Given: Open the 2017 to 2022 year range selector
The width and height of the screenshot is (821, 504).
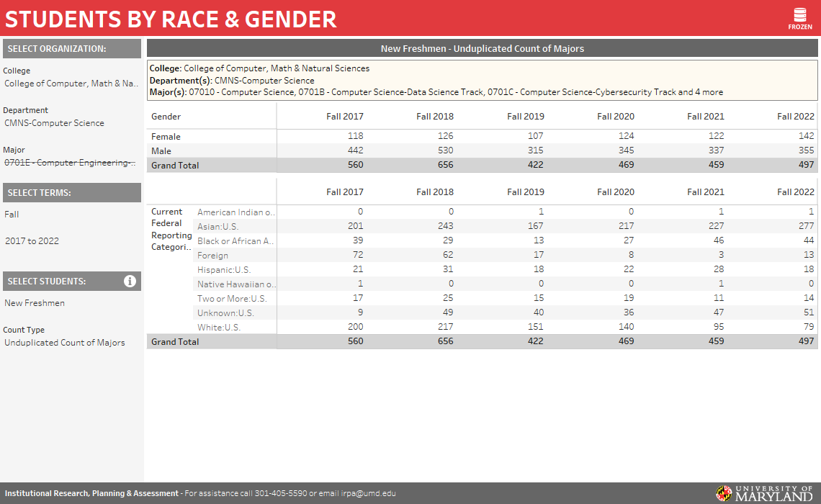Looking at the screenshot, I should point(71,241).
